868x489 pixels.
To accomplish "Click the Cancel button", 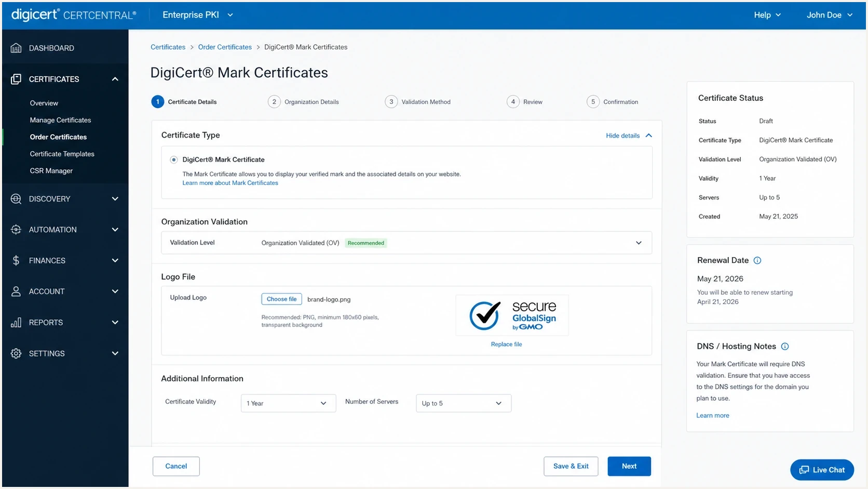I will [176, 466].
